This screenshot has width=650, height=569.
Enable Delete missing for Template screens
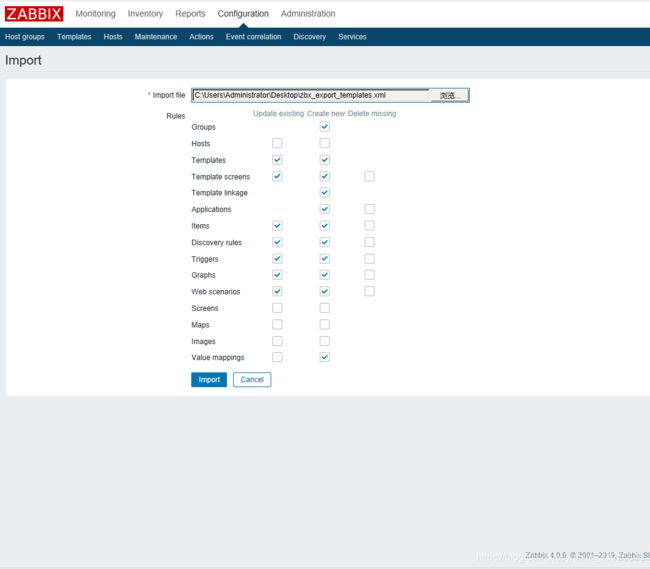369,177
